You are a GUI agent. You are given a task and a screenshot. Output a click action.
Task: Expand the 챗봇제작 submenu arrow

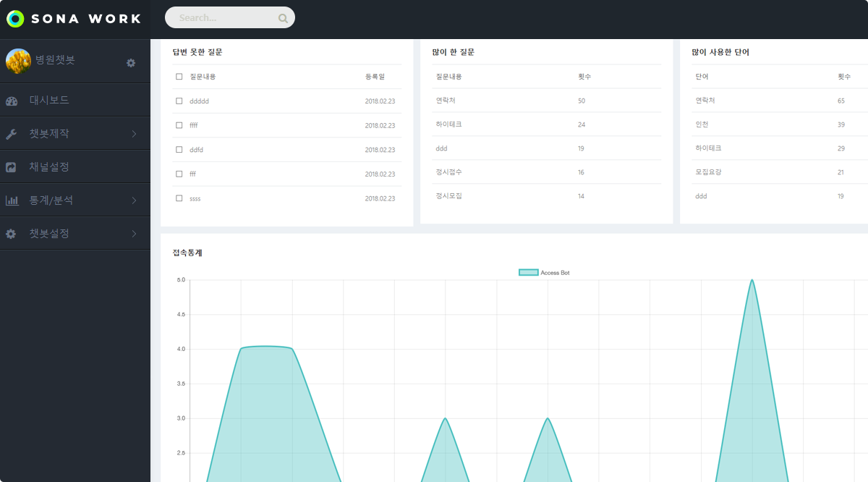tap(134, 134)
